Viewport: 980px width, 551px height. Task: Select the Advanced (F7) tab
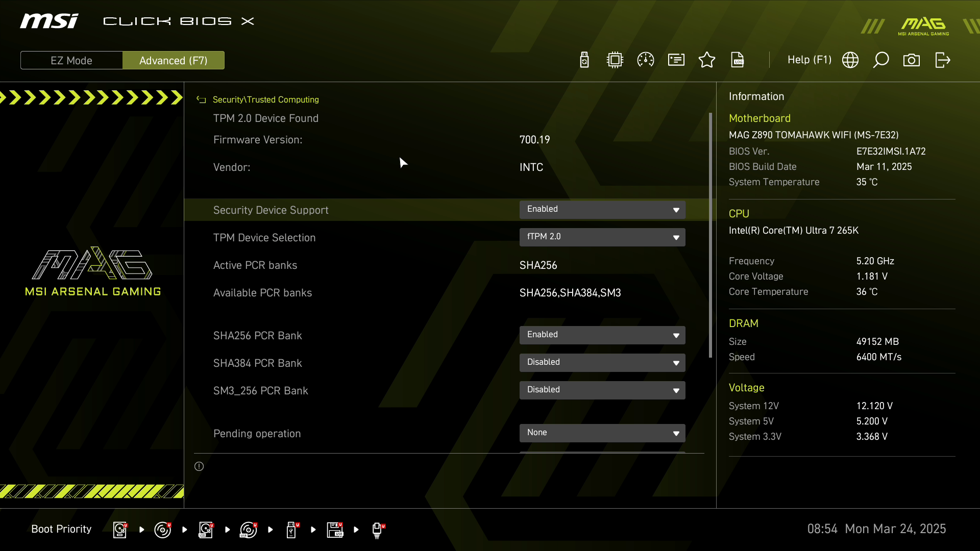click(174, 60)
